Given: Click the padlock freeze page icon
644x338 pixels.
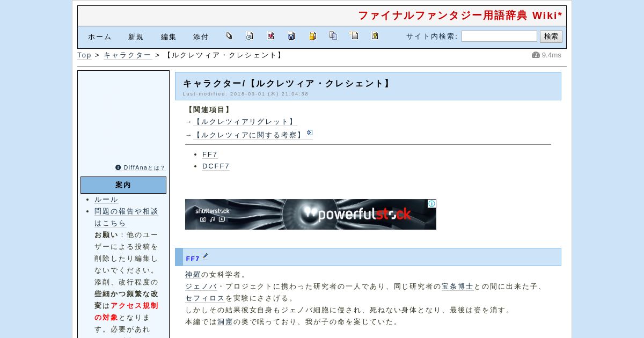Looking at the screenshot, I should [312, 36].
